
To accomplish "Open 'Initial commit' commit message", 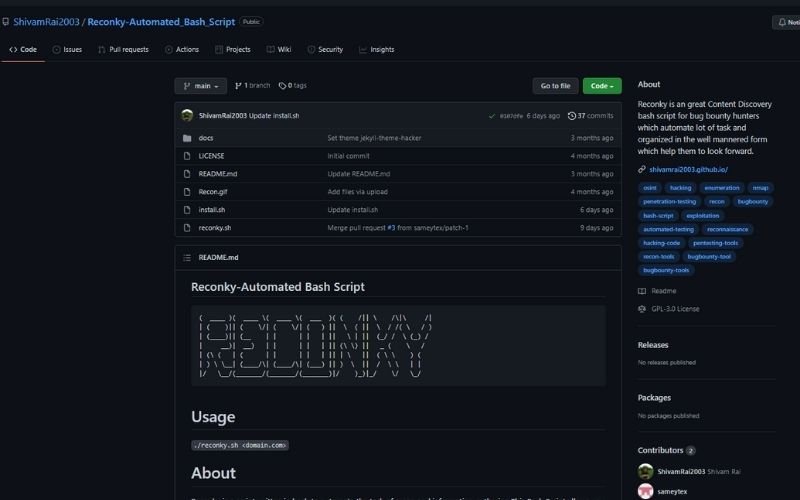I will coord(348,156).
